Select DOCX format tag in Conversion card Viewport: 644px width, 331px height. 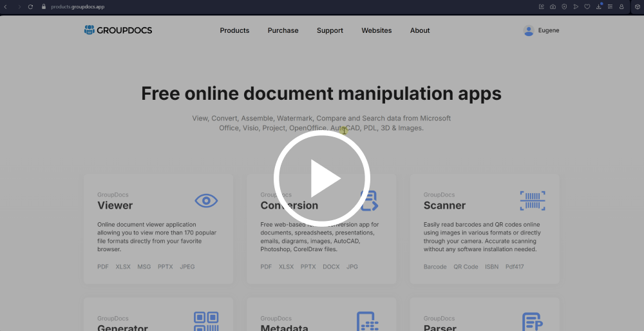tap(331, 267)
